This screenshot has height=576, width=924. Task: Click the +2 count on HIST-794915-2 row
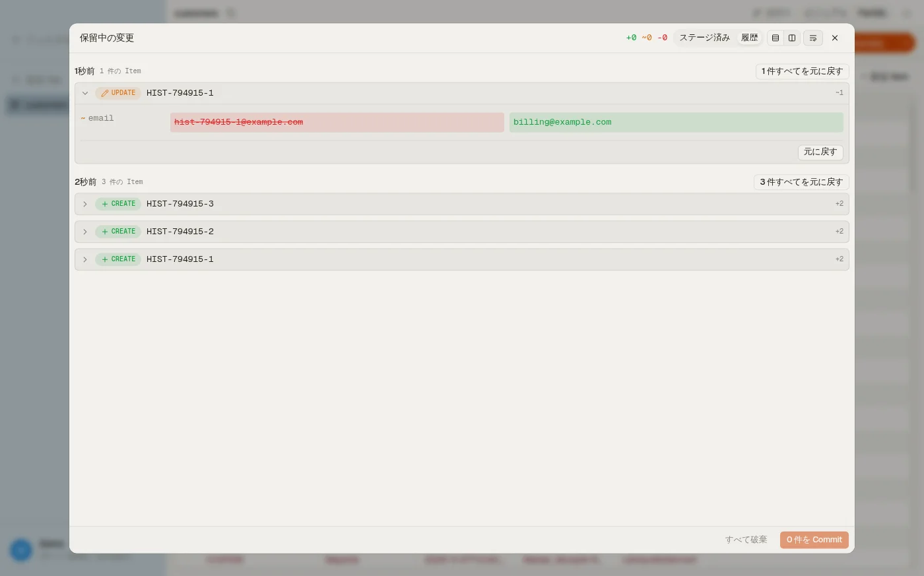pos(839,232)
